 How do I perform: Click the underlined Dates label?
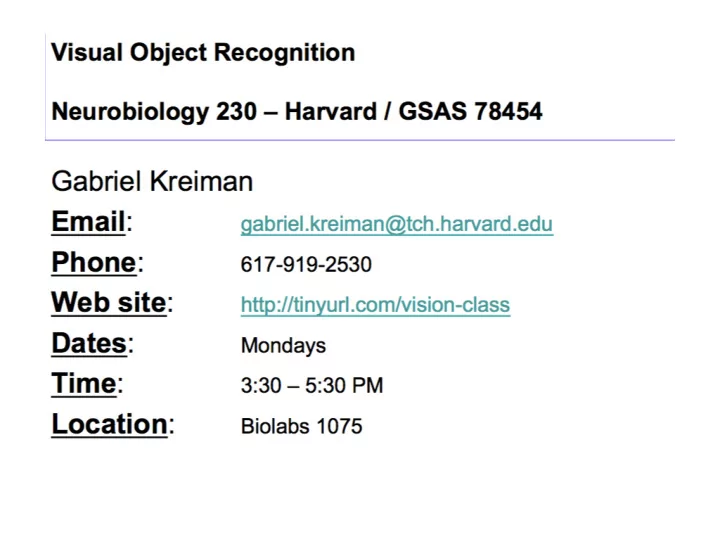point(89,343)
